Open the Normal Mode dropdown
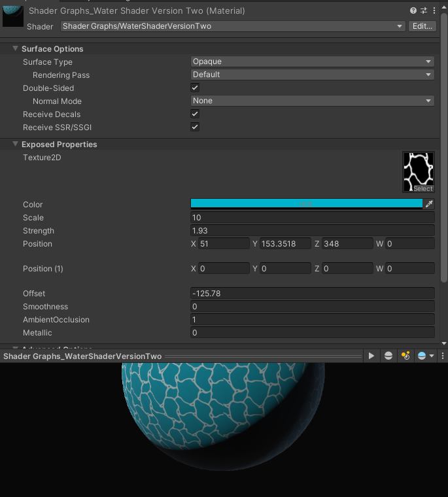 pyautogui.click(x=313, y=101)
